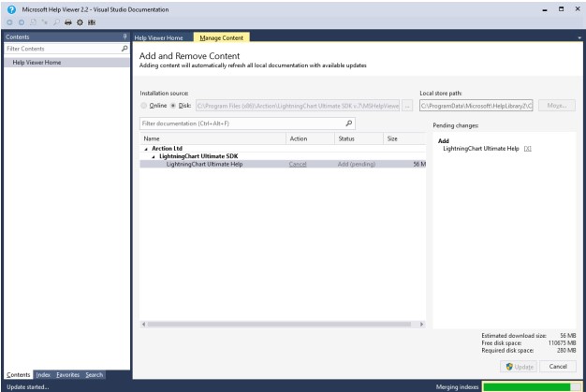Switch to Help Viewer Home tab
Image resolution: width=586 pixels, height=392 pixels.
point(159,37)
